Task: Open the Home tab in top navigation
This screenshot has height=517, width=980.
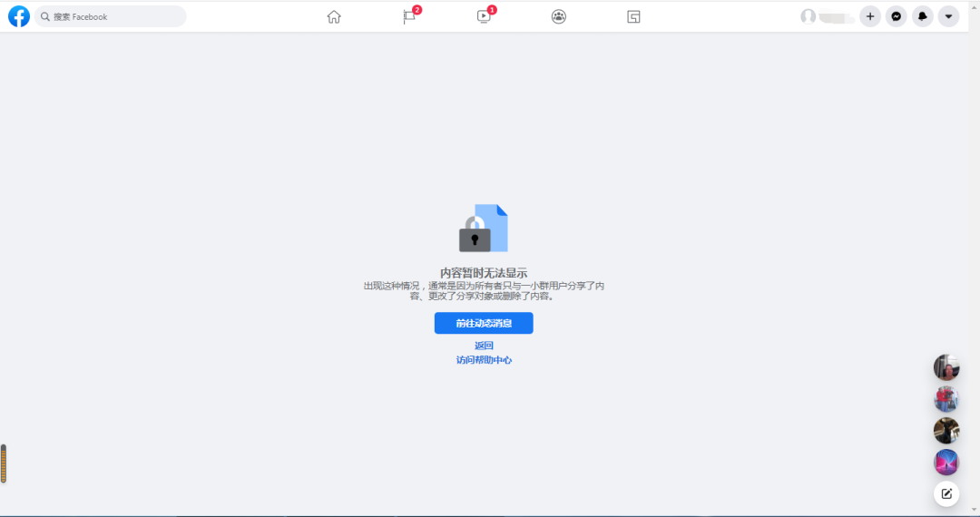Action: (334, 16)
